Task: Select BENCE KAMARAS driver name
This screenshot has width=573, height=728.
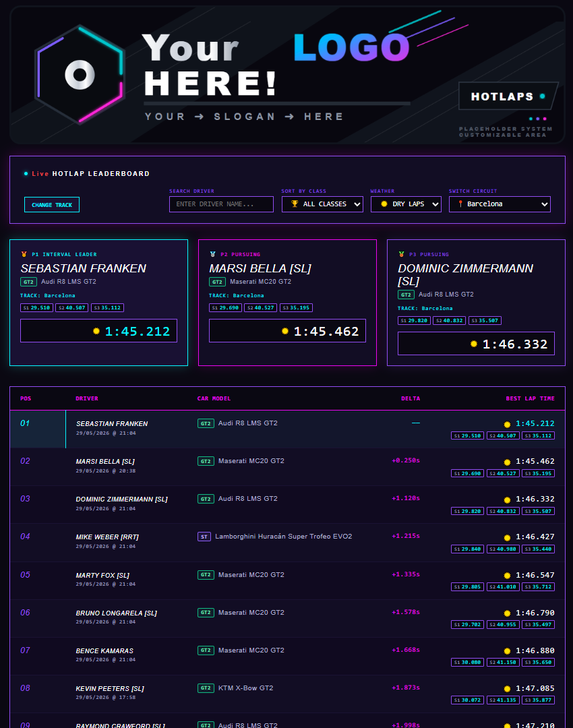Action: [104, 651]
